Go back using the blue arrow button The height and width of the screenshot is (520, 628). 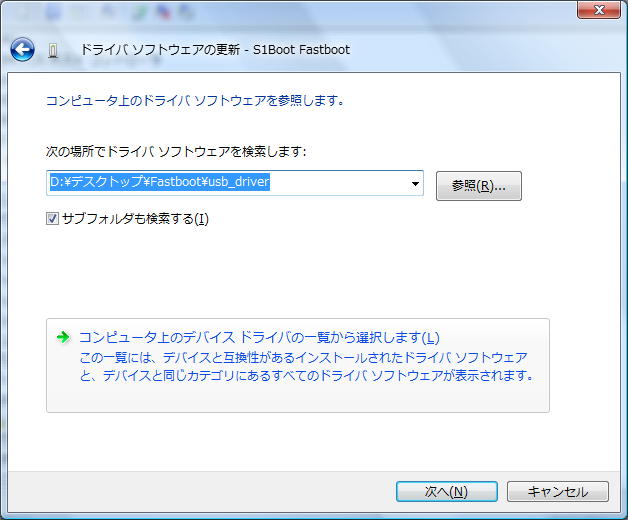coord(22,50)
